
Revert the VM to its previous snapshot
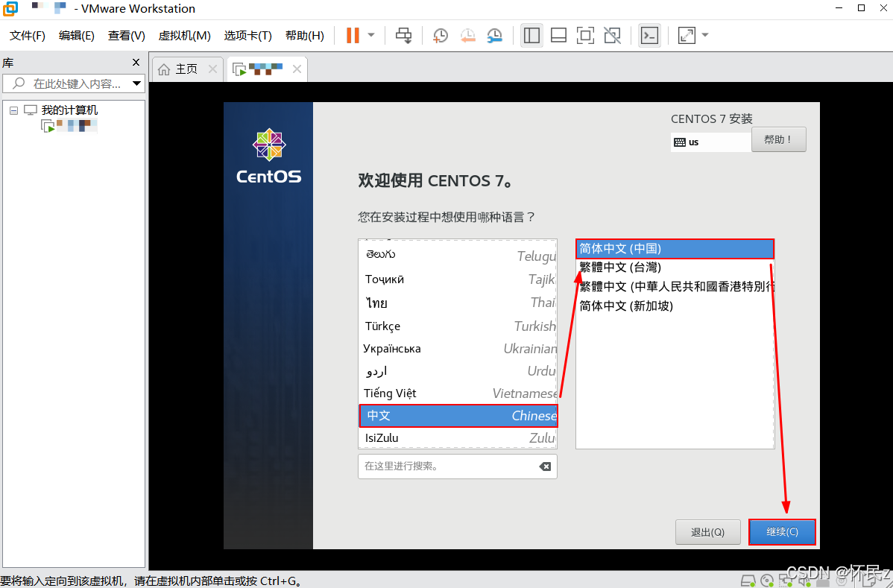coord(467,35)
